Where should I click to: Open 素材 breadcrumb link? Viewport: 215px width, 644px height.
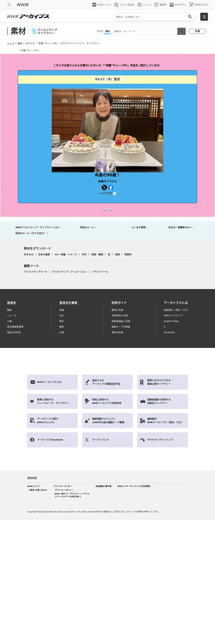[x=20, y=43]
